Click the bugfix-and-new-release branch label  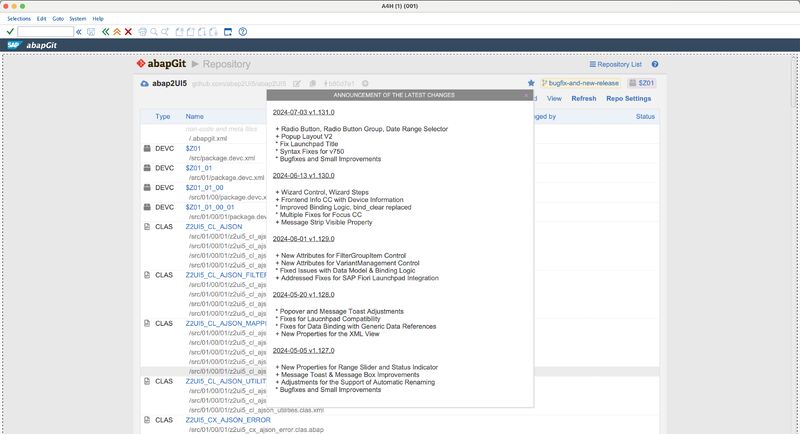(580, 83)
